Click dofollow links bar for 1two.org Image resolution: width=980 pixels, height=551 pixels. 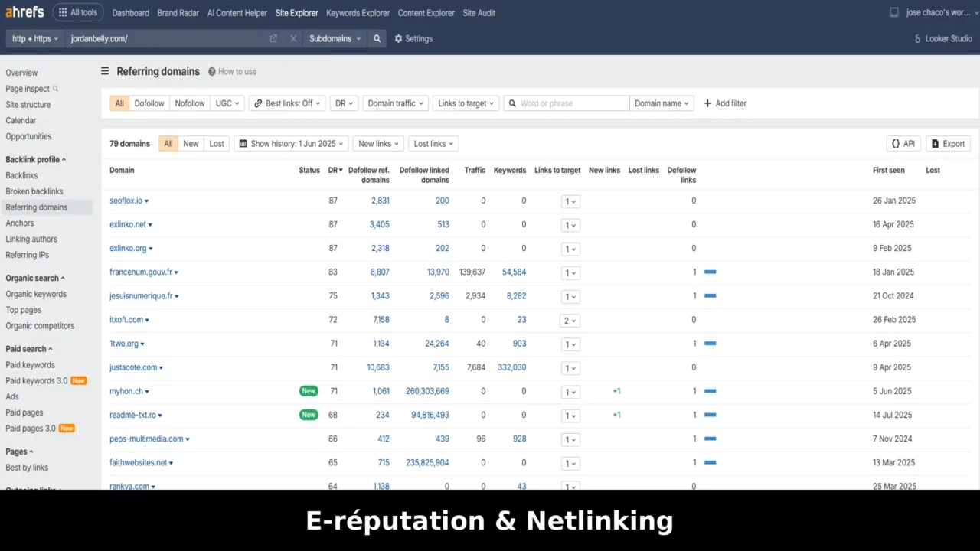(x=710, y=344)
